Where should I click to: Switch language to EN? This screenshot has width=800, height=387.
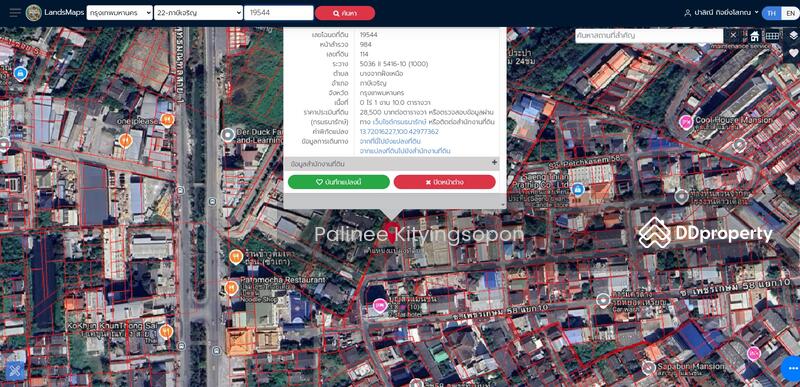[x=787, y=13]
